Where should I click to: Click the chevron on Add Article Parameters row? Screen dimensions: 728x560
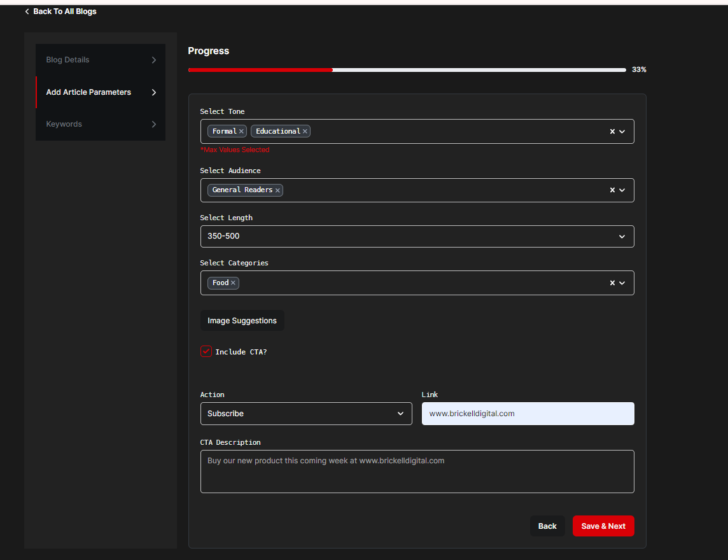coord(153,92)
